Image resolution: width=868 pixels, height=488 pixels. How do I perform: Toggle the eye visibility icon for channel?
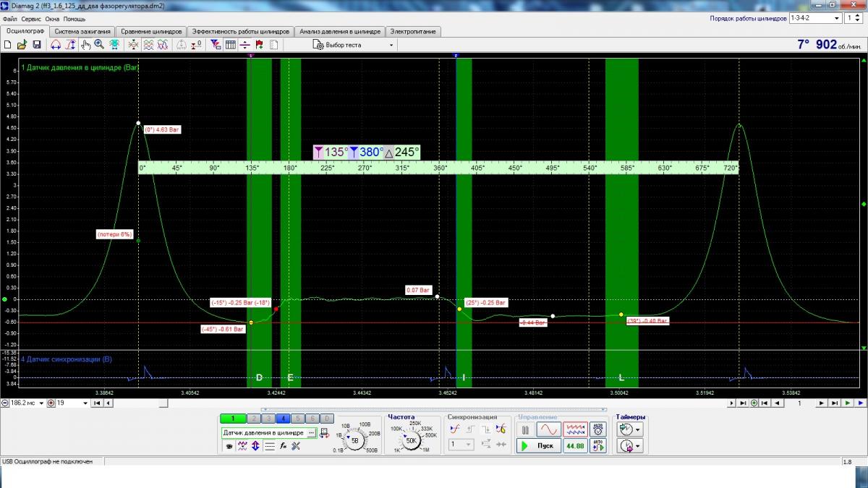tap(229, 445)
